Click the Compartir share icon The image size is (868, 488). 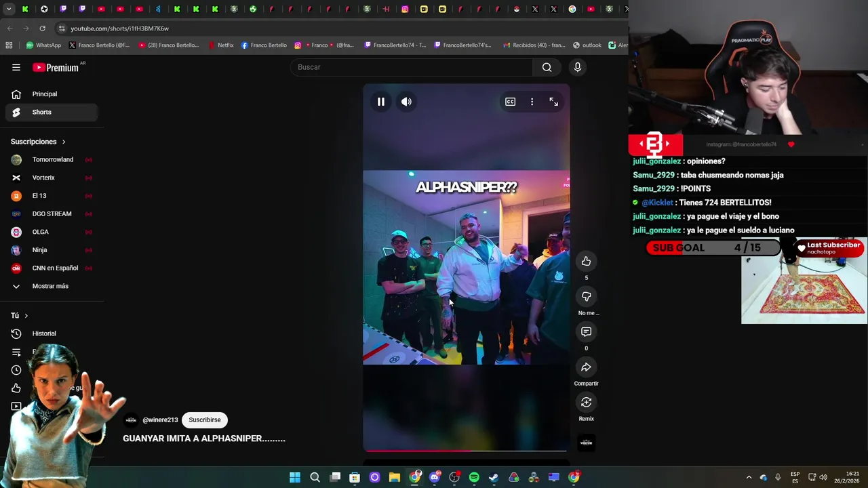point(586,367)
